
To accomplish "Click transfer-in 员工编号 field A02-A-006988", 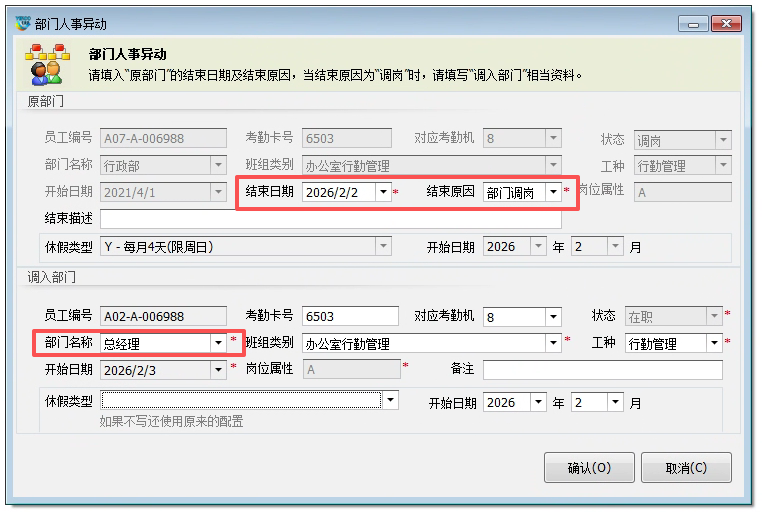I will (163, 316).
